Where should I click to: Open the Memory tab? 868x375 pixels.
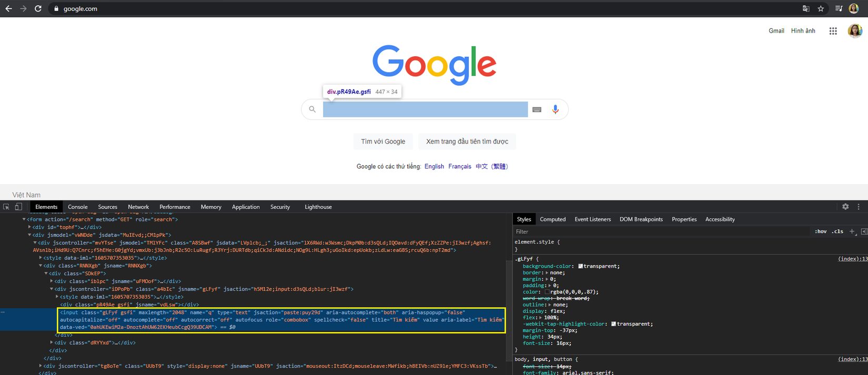pyautogui.click(x=211, y=207)
